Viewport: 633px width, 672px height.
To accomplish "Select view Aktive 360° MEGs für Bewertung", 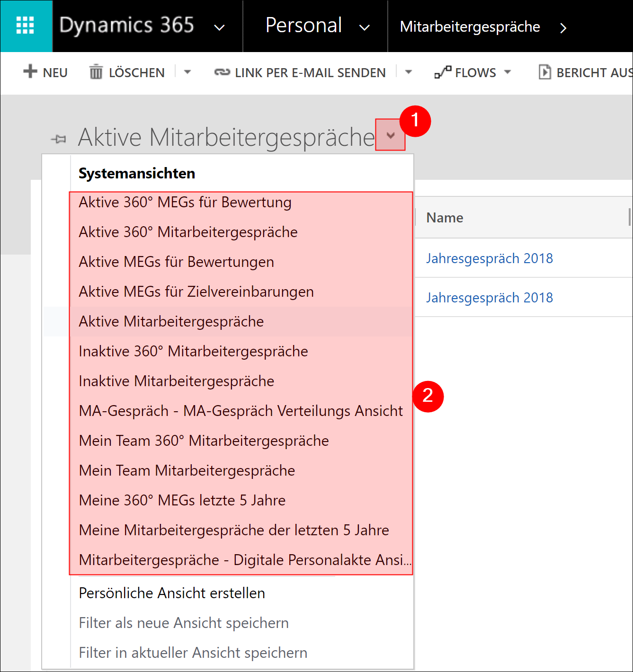I will 185,202.
